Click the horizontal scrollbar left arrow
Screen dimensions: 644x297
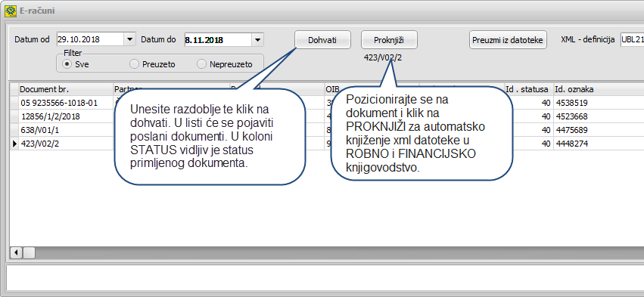pyautogui.click(x=16, y=252)
